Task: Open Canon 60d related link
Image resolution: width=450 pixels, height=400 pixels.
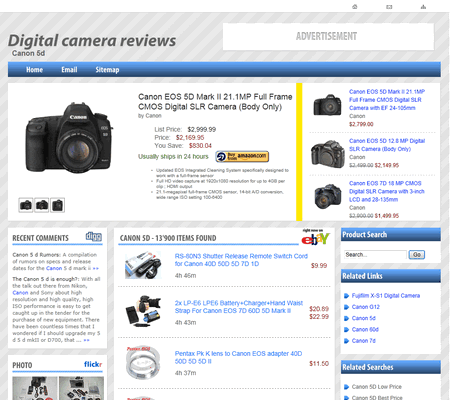Action: tap(365, 330)
